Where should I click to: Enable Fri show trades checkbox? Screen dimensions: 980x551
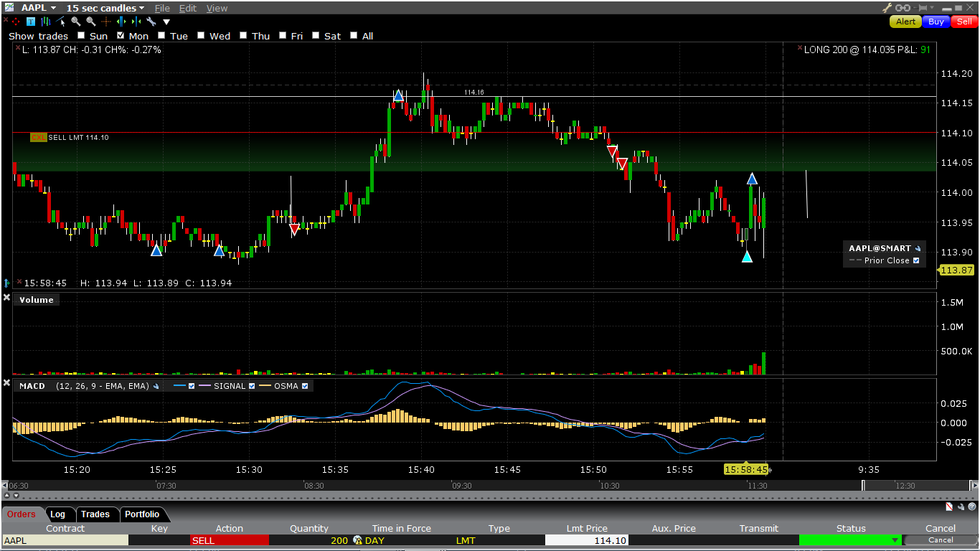pos(282,35)
